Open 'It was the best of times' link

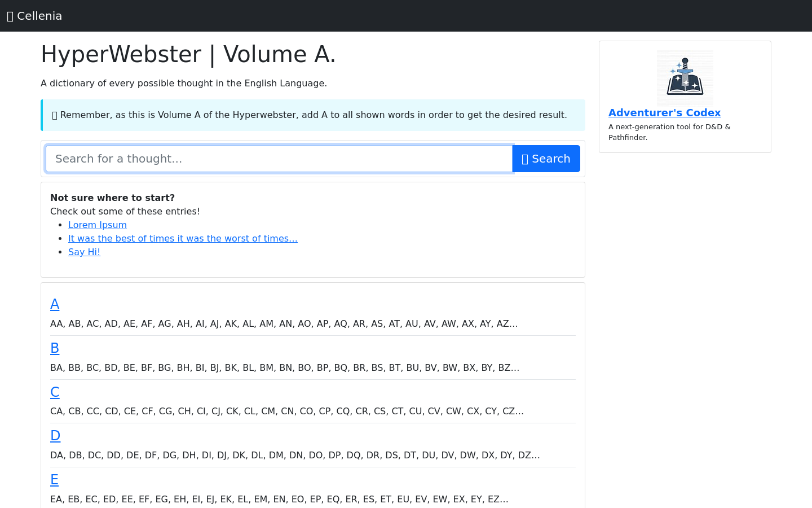tap(183, 238)
